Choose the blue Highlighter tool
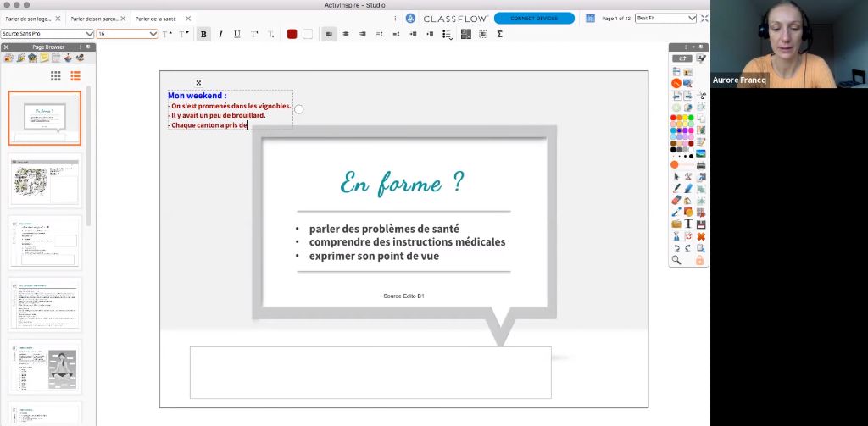The image size is (868, 426). (688, 189)
